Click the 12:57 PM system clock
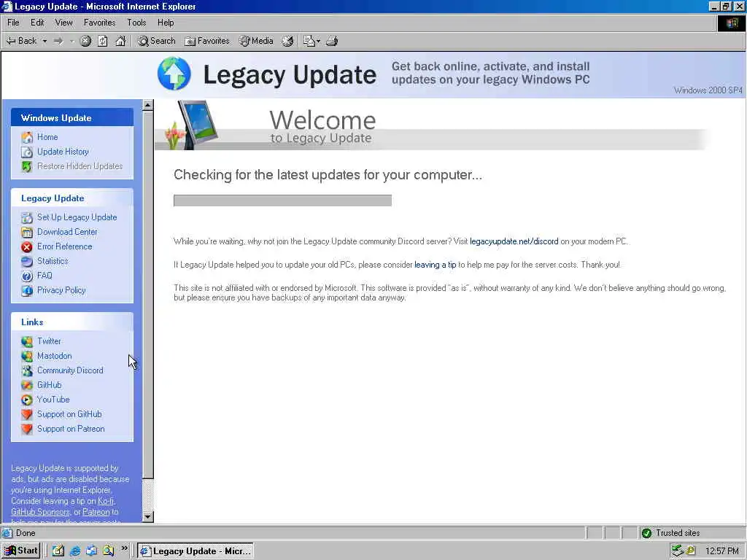This screenshot has width=747, height=560. 722,551
